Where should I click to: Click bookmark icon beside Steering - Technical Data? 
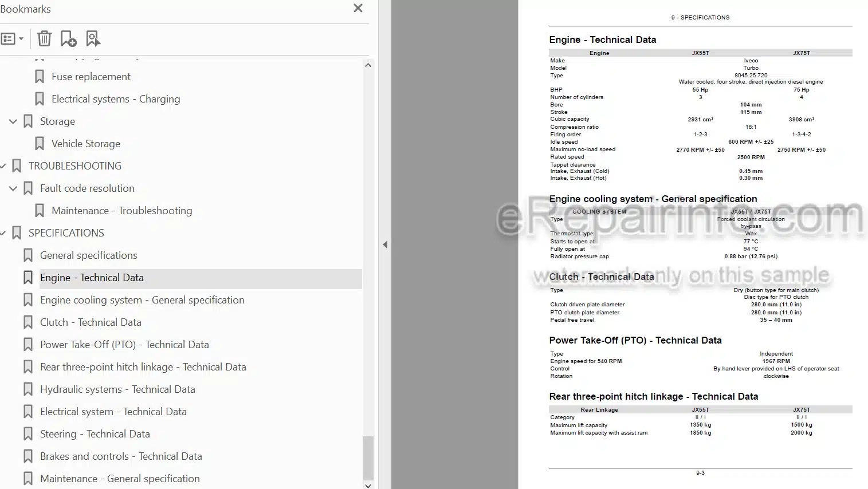[x=28, y=434]
